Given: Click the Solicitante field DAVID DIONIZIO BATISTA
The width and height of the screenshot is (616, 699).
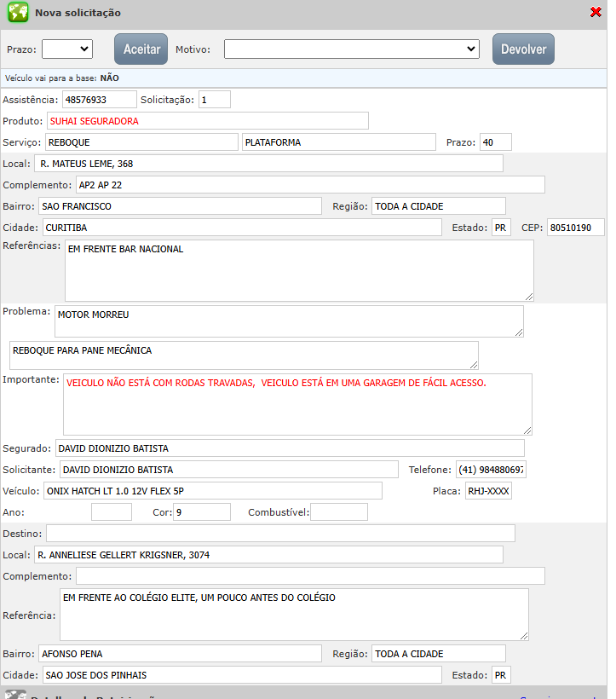Looking at the screenshot, I should 229,470.
